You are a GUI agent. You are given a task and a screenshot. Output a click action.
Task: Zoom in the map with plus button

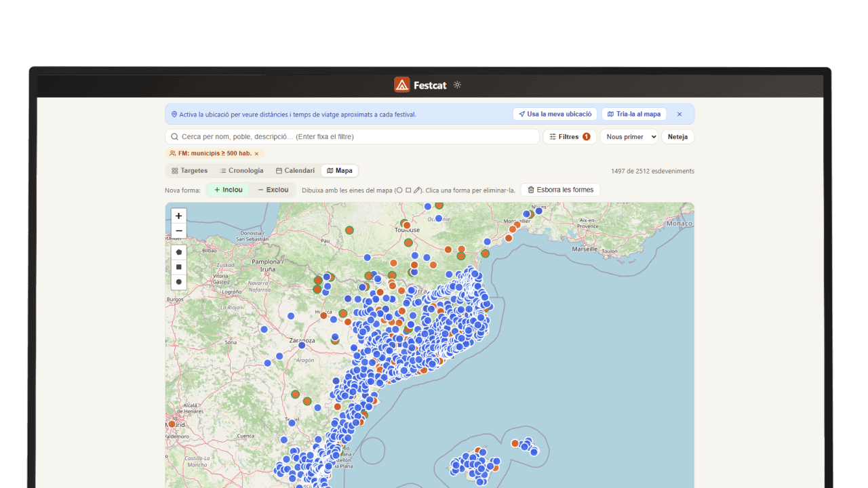(179, 216)
